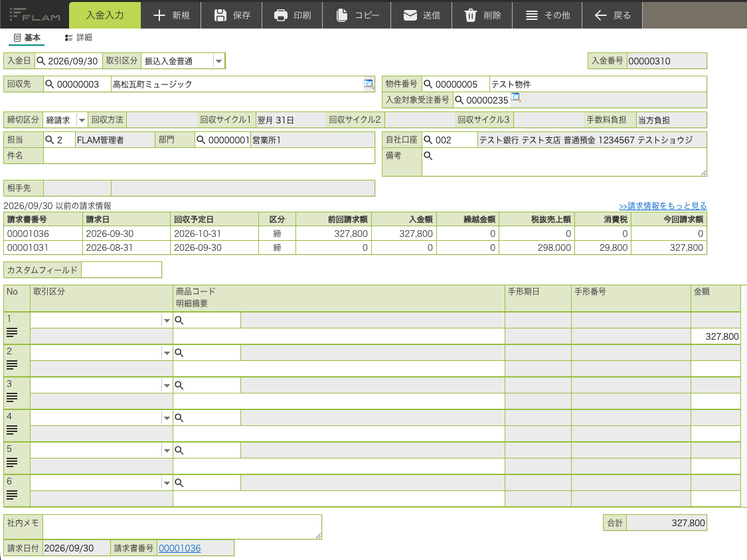Switch to the 詳細 tab
Screen dimensions: 747x560
[x=78, y=38]
